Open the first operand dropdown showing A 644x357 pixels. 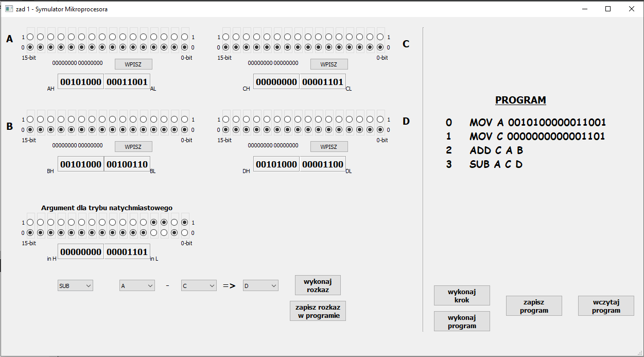(137, 285)
